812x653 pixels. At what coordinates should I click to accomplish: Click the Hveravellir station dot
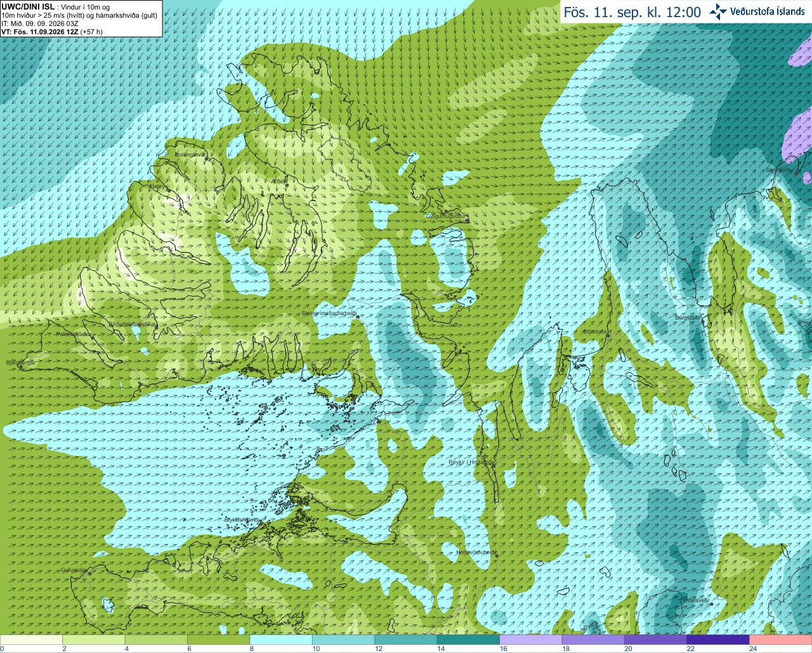[x=712, y=604]
